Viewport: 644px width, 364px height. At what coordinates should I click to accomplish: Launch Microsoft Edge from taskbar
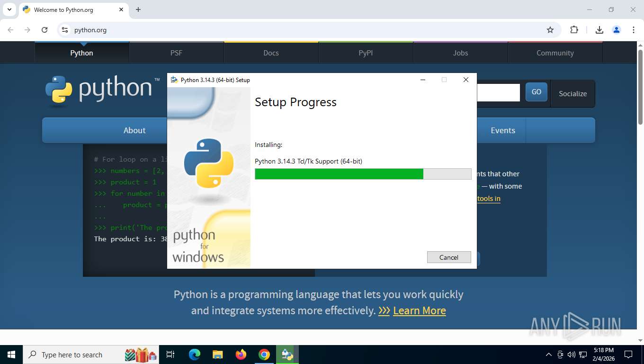(195, 355)
